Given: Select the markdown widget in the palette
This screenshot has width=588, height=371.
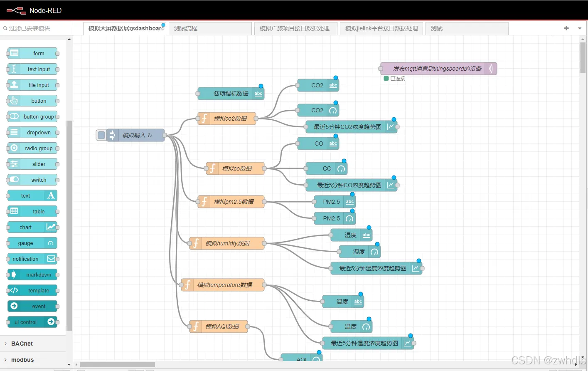Looking at the screenshot, I should point(32,275).
